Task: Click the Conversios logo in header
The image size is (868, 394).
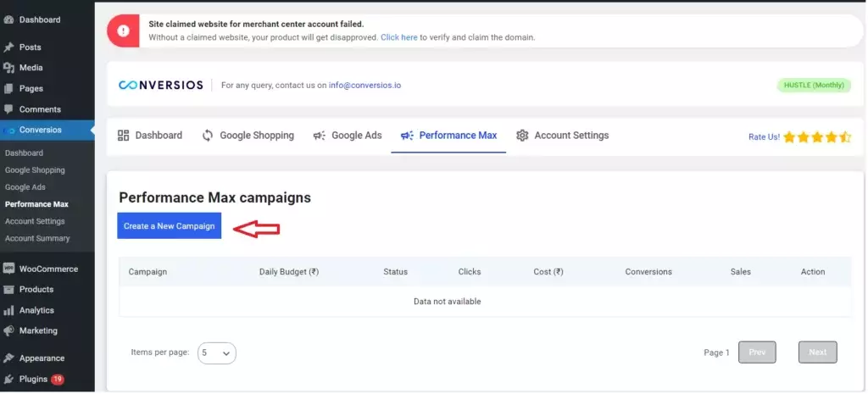Action: (160, 86)
